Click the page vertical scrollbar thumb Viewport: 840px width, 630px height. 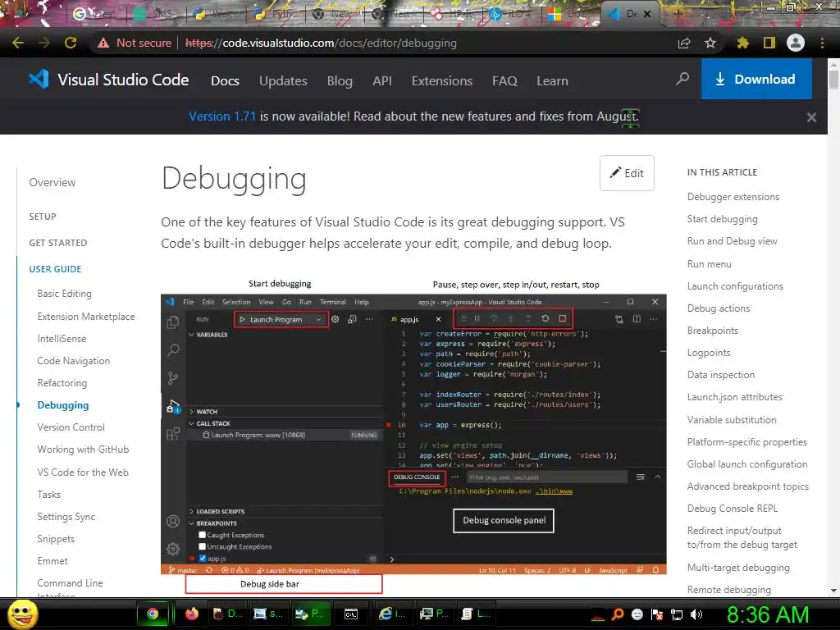tap(833, 80)
